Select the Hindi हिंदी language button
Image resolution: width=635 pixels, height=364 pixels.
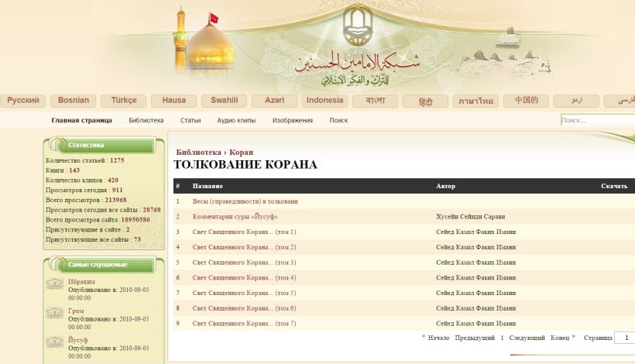point(425,101)
